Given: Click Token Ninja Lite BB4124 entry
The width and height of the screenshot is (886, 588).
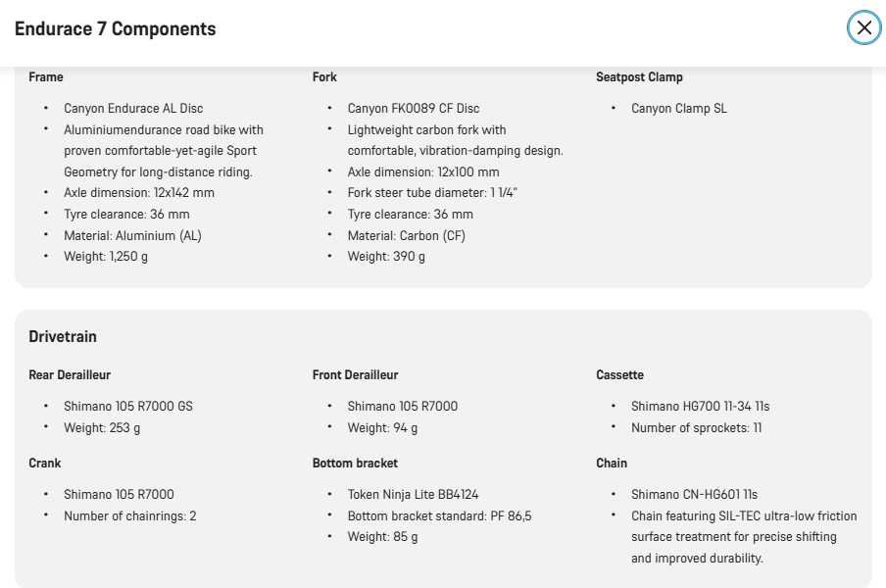Looking at the screenshot, I should [x=413, y=494].
